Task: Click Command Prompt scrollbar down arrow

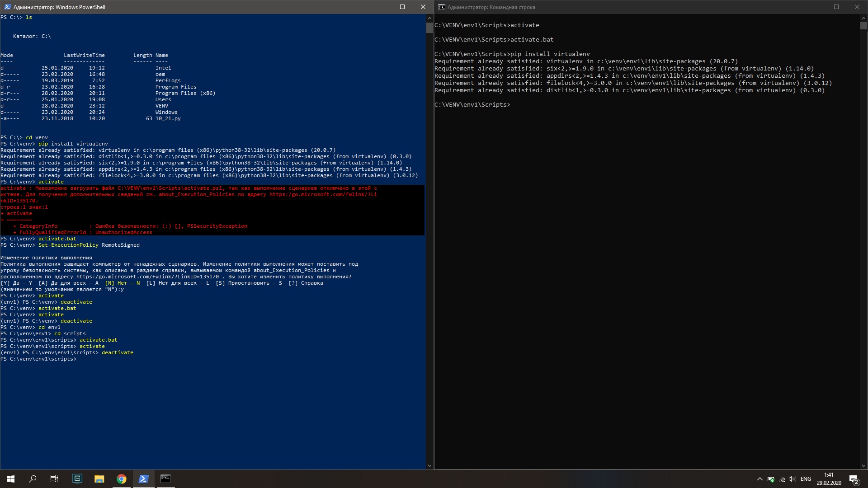Action: 863,466
